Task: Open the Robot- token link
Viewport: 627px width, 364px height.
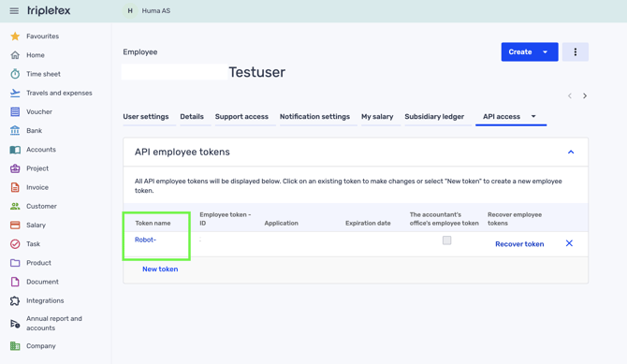Action: 146,240
